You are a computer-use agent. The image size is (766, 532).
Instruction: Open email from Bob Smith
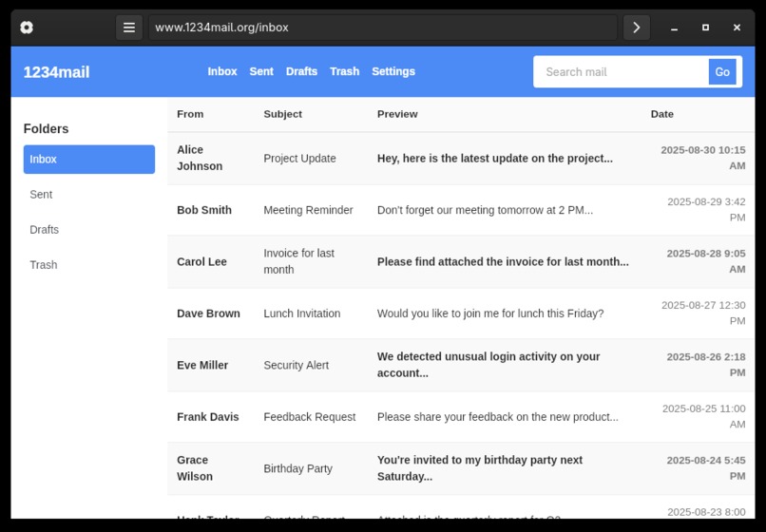click(204, 210)
